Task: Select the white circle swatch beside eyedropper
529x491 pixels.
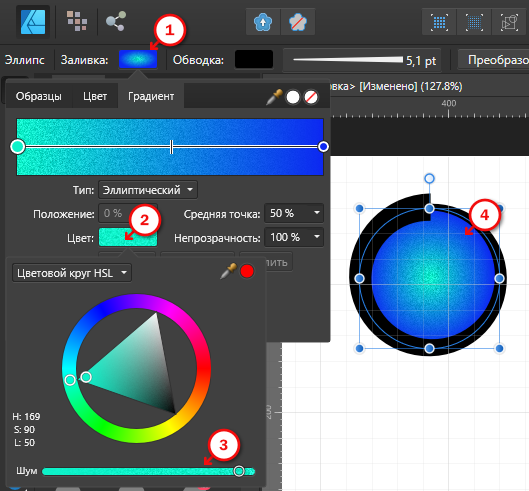Action: [293, 98]
